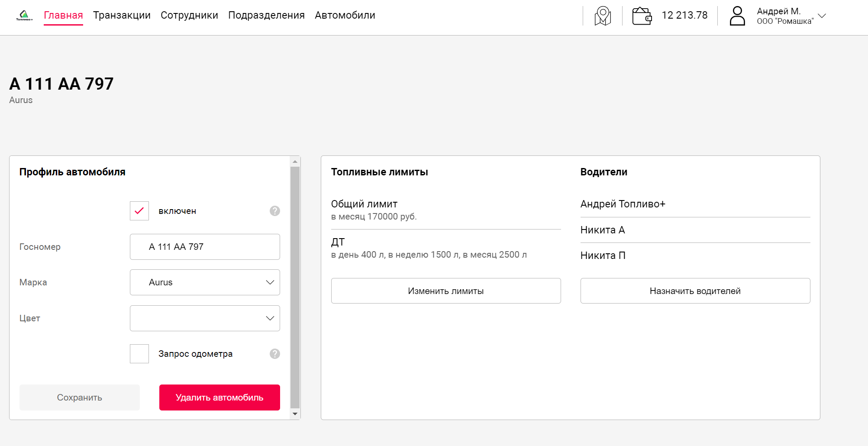The width and height of the screenshot is (868, 446).
Task: Open the Автомобили menu item
Action: tap(345, 15)
